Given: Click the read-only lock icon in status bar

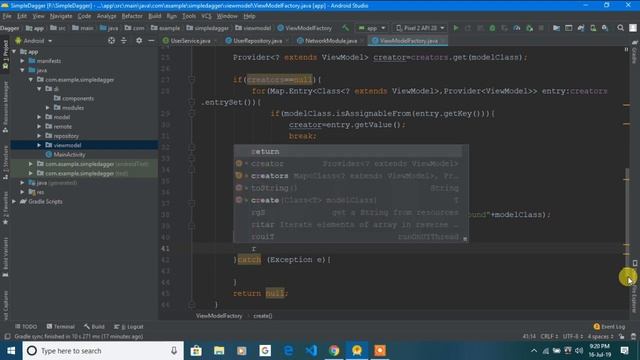Looking at the screenshot, I should click(622, 336).
